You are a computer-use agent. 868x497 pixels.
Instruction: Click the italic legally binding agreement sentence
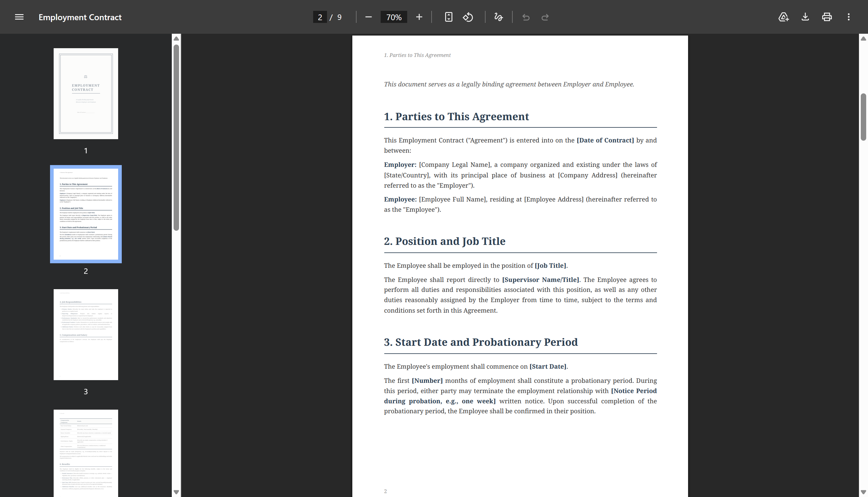click(x=509, y=84)
